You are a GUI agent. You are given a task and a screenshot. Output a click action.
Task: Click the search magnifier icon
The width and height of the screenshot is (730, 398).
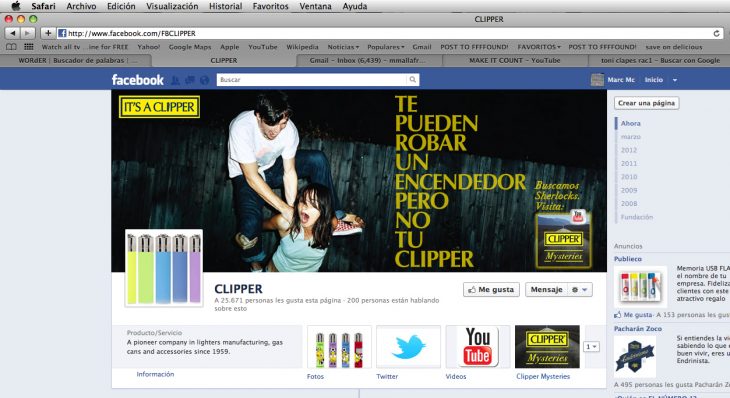(412, 80)
